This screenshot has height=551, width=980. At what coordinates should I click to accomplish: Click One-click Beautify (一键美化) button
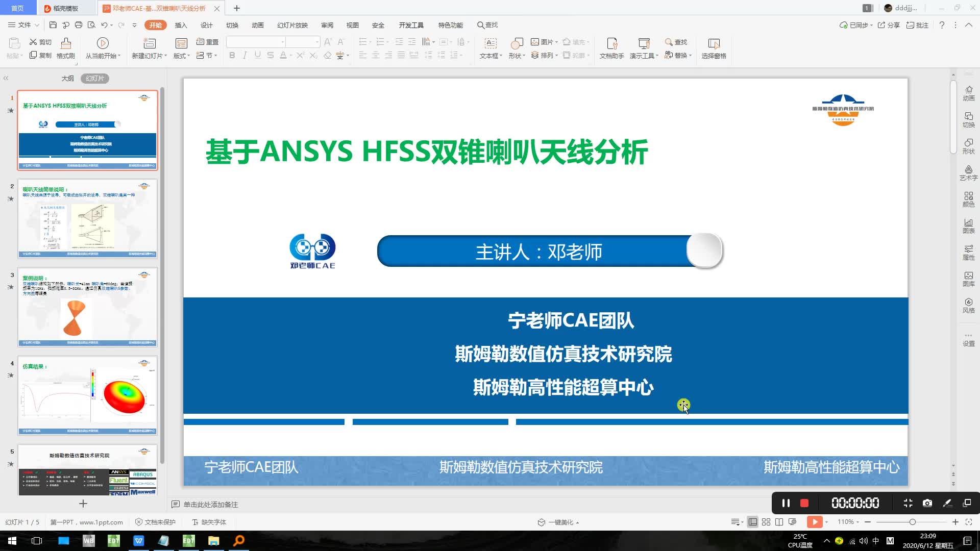(x=558, y=522)
